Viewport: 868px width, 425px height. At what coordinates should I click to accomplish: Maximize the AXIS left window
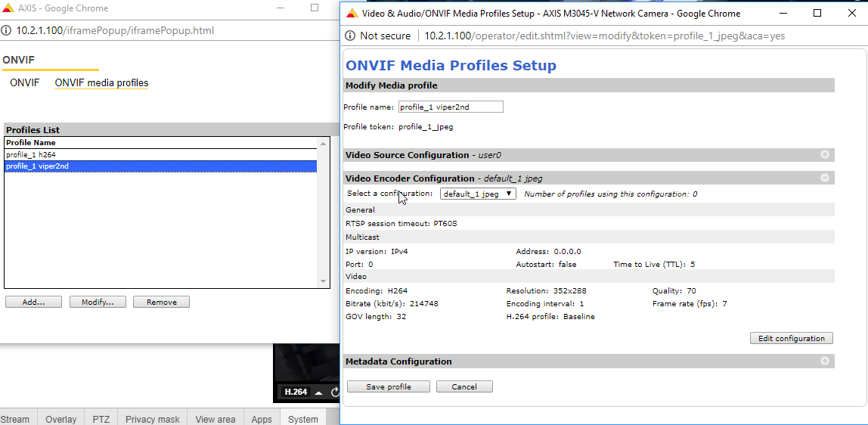pyautogui.click(x=315, y=8)
